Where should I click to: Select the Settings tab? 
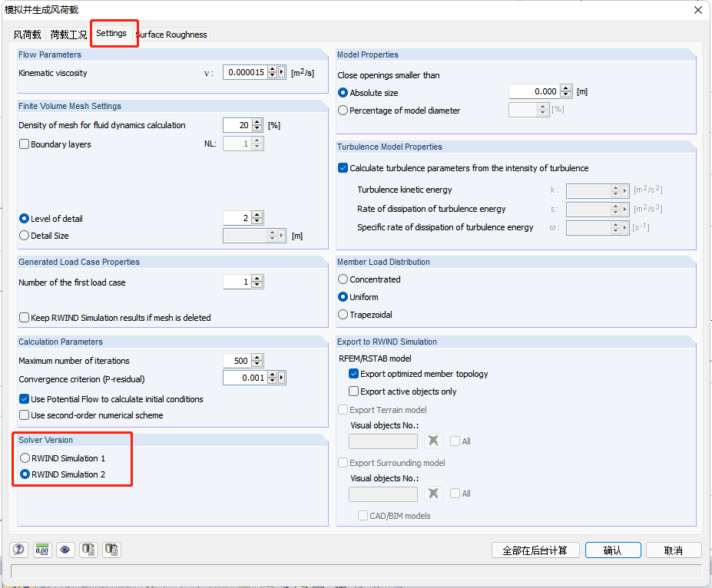click(111, 33)
